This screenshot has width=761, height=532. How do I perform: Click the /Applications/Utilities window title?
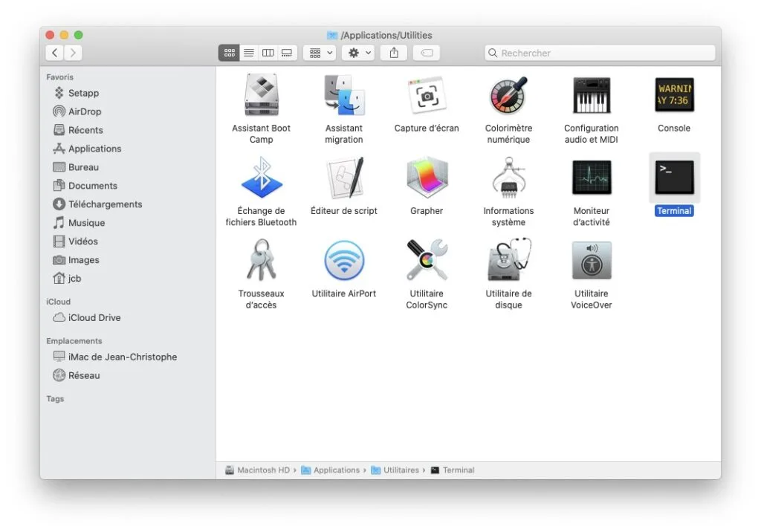point(386,35)
